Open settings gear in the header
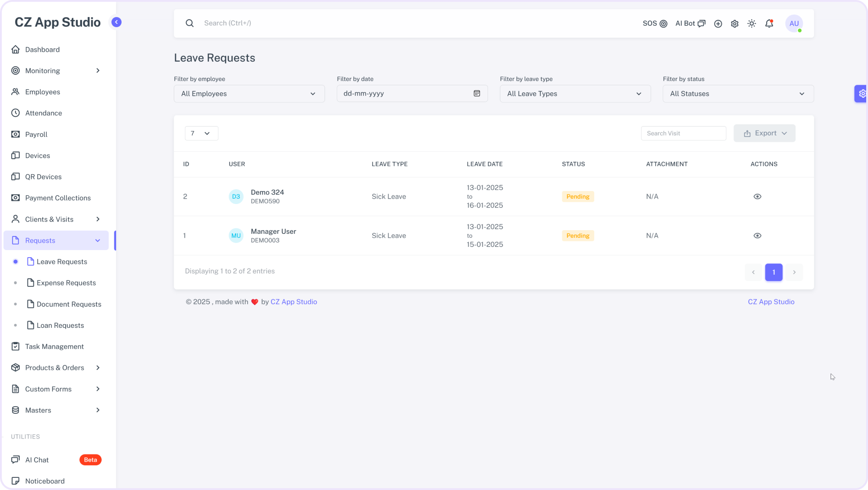Viewport: 868px width, 490px height. 734,23
